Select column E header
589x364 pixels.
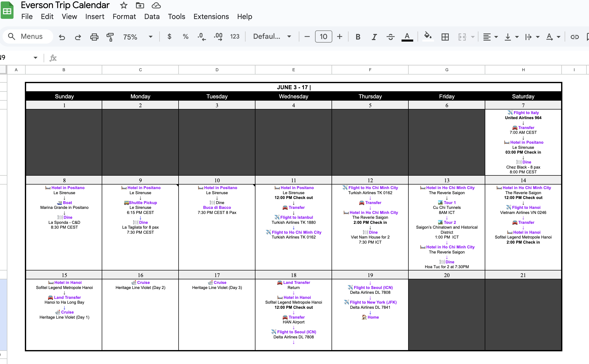coord(293,70)
